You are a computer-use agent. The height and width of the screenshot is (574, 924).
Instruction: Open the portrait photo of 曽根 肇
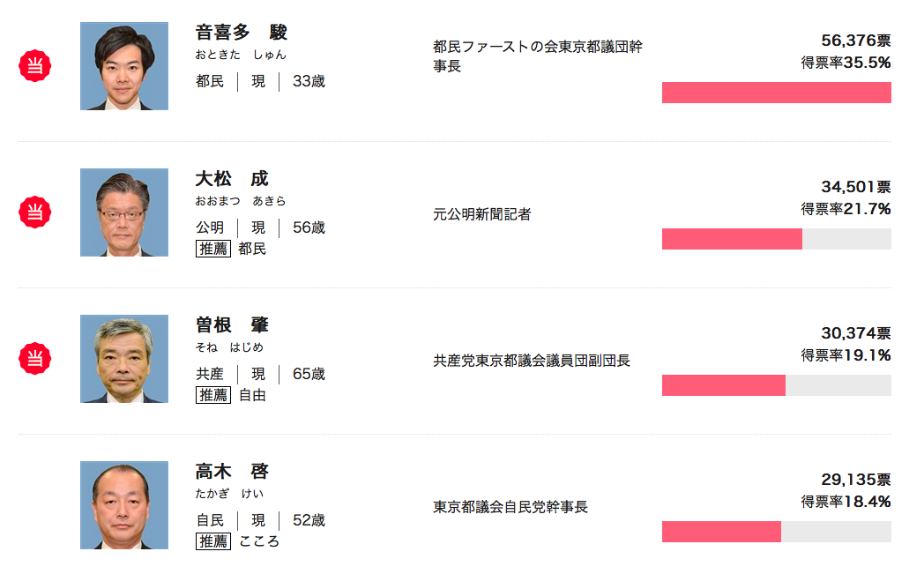(124, 359)
